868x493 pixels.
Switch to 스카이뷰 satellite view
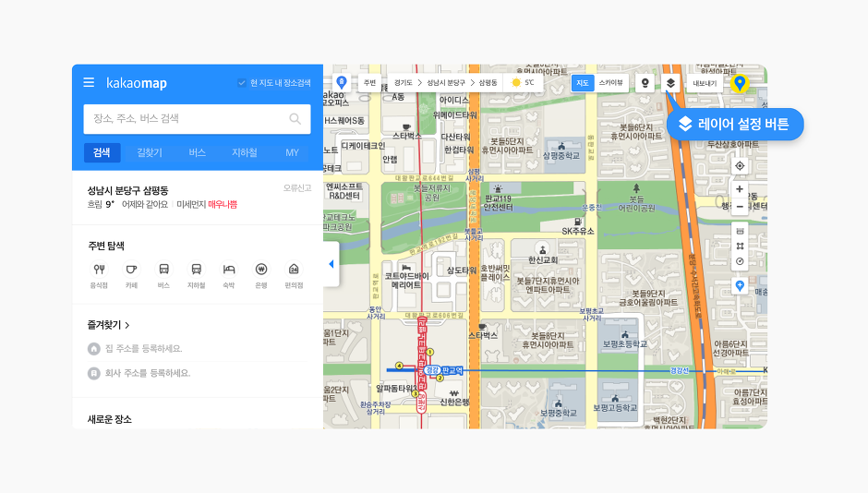coord(610,83)
